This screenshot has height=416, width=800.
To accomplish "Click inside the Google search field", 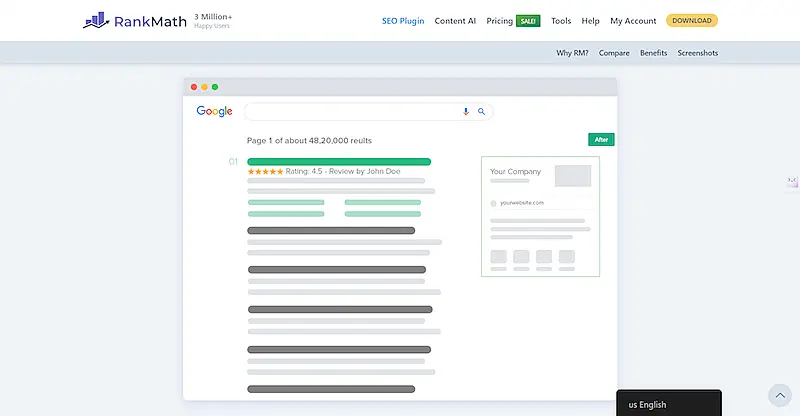I will (x=350, y=112).
